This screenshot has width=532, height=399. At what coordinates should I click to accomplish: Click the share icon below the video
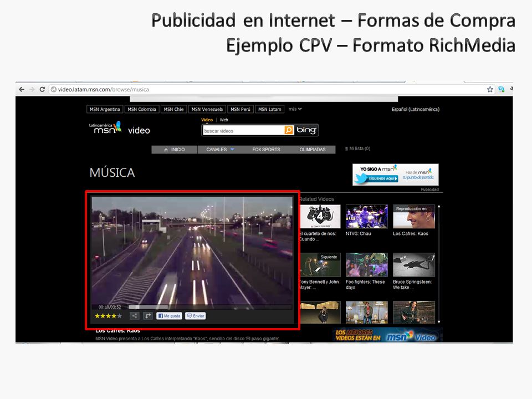[134, 316]
